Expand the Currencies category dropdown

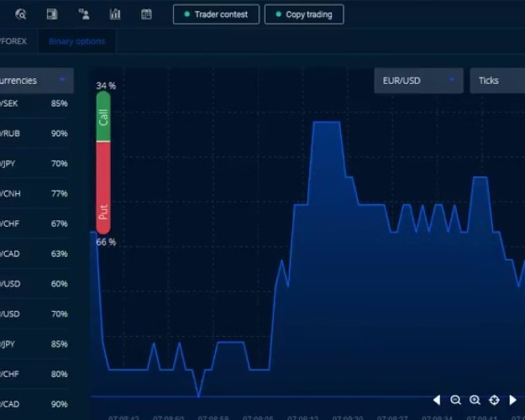pos(35,81)
